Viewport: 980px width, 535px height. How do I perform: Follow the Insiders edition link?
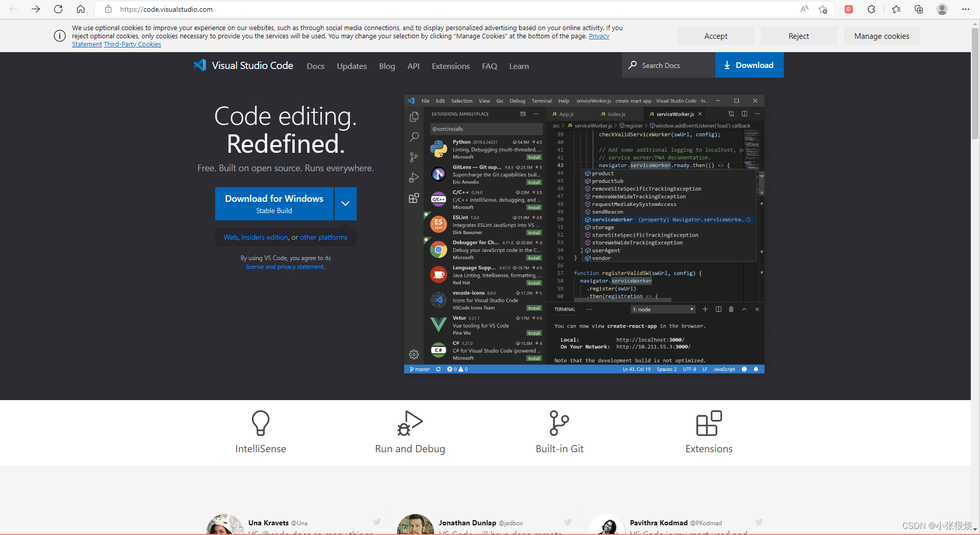pyautogui.click(x=265, y=237)
